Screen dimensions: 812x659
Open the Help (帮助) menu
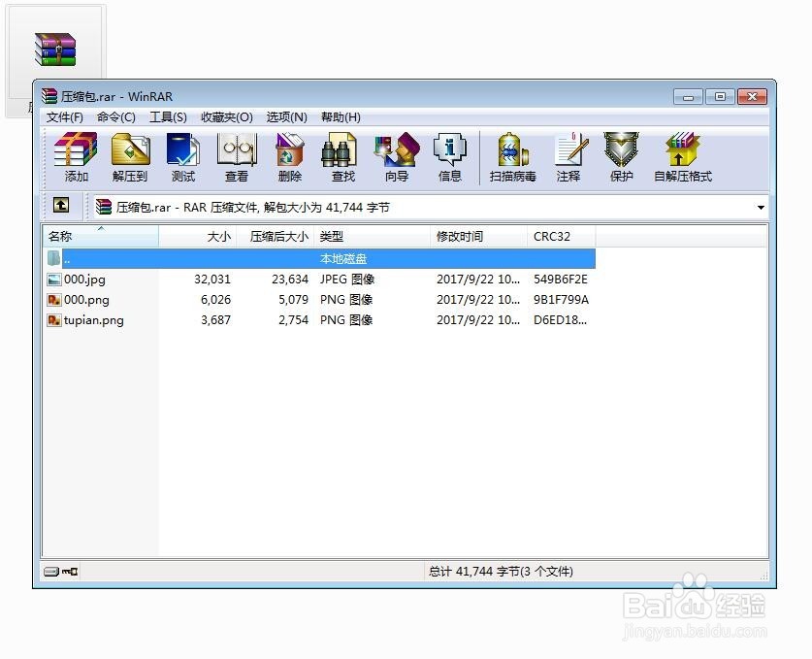pyautogui.click(x=341, y=117)
